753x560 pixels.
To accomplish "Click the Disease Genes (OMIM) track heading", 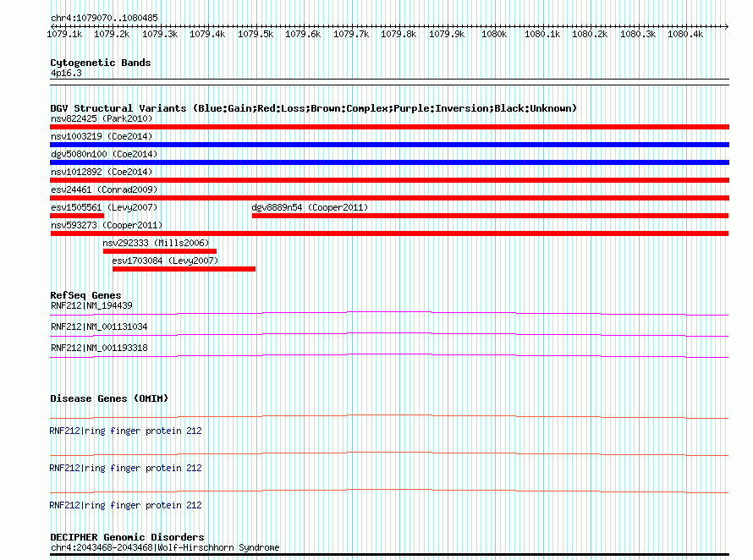I will (109, 398).
